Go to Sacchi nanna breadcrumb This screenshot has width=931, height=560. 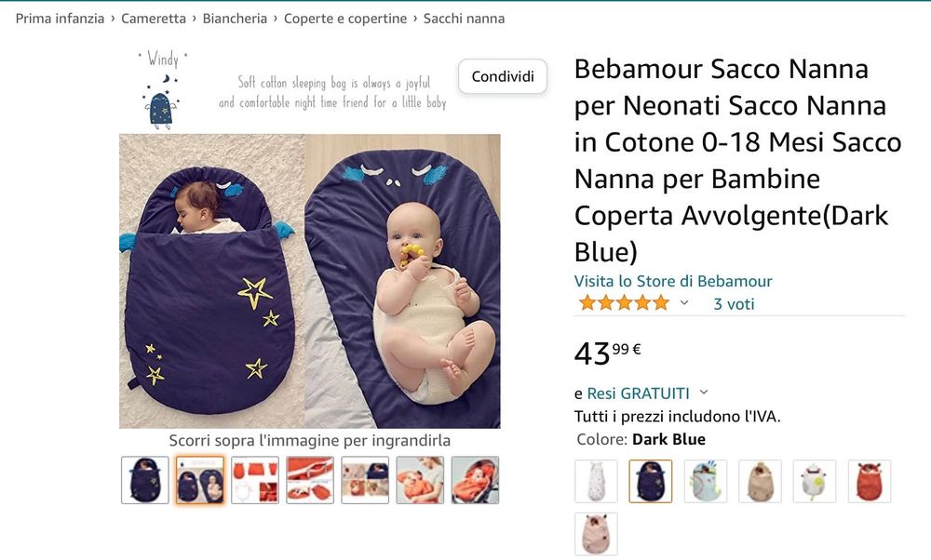464,19
